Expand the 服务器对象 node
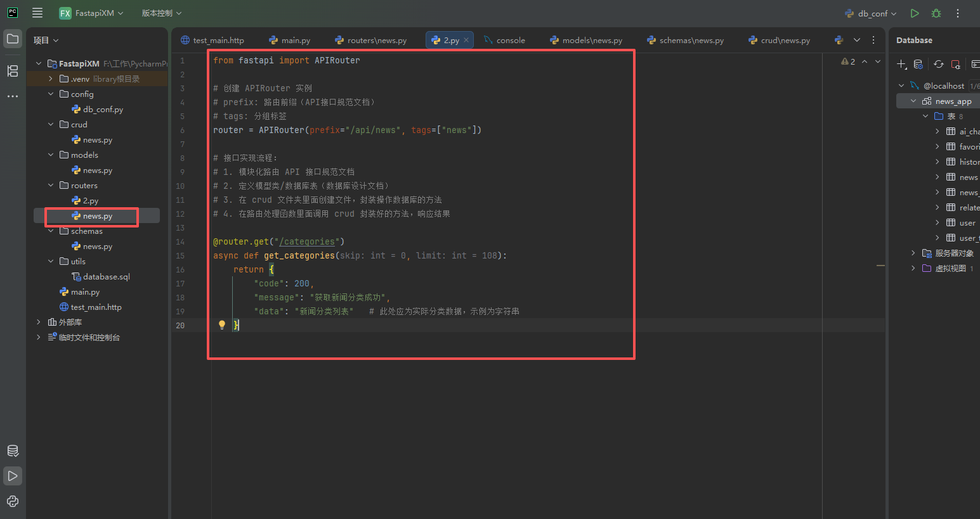This screenshot has width=980, height=519. 913,253
